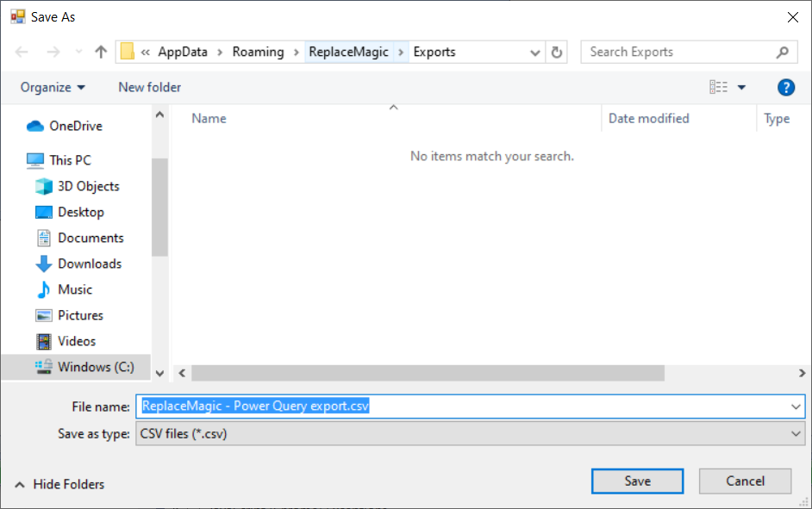
Task: Open the Organize menu
Action: tap(53, 87)
